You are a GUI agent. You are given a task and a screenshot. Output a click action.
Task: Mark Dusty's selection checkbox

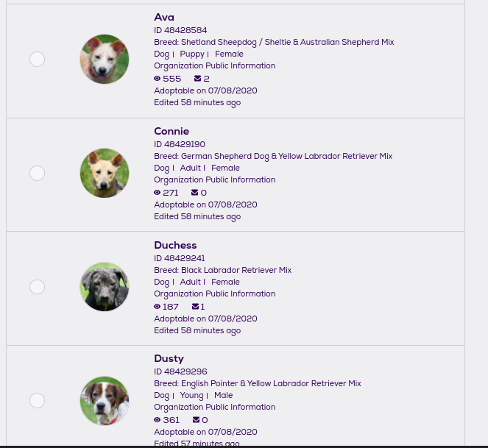(38, 400)
